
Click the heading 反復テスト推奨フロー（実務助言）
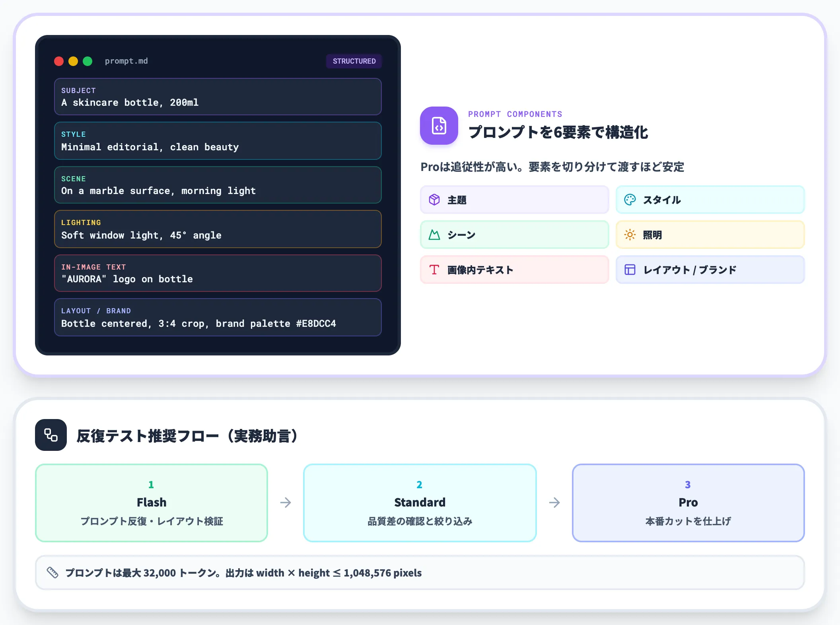click(187, 436)
